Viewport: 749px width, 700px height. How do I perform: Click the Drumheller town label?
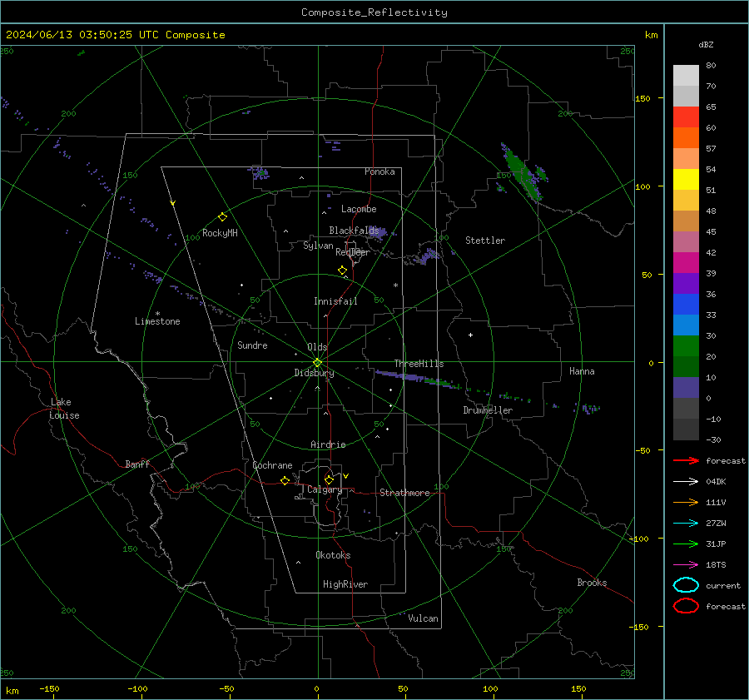tap(488, 410)
